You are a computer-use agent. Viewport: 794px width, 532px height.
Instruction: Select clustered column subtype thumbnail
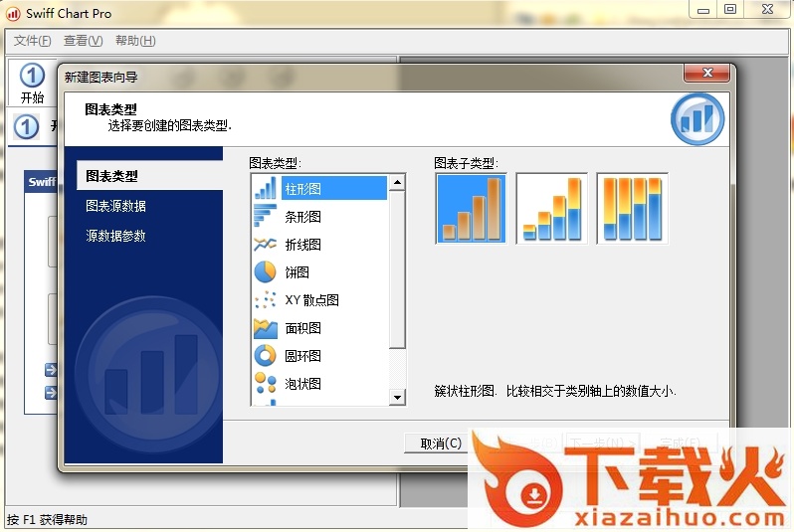tap(471, 209)
